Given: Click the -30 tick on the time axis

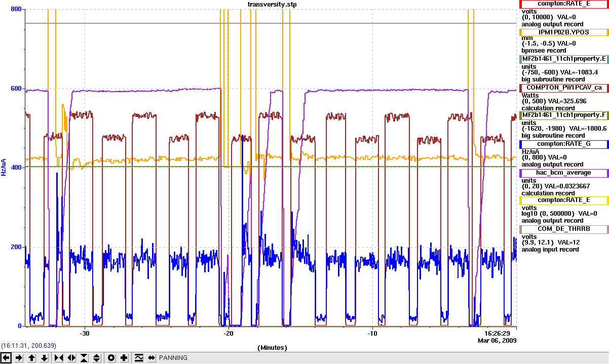Looking at the screenshot, I should [85, 334].
